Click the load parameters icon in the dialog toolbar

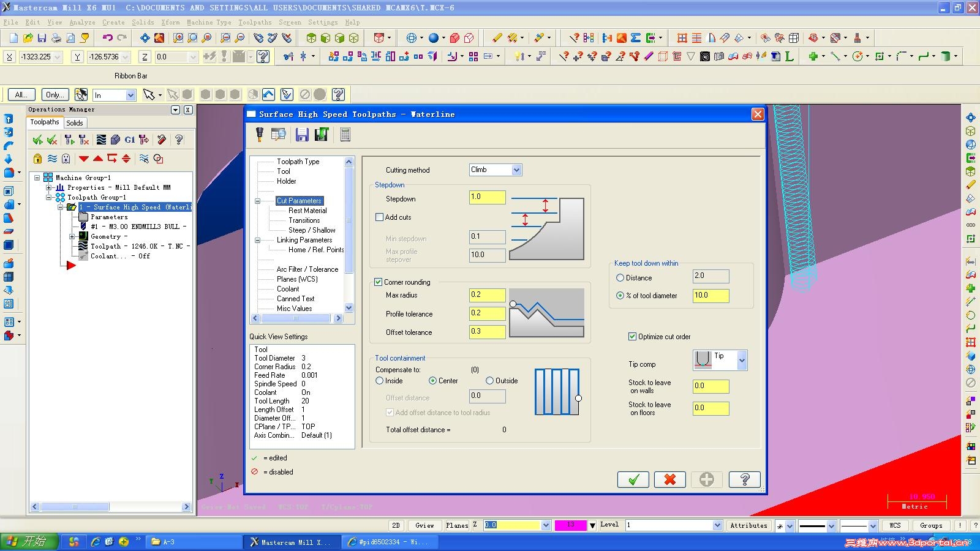tap(322, 135)
